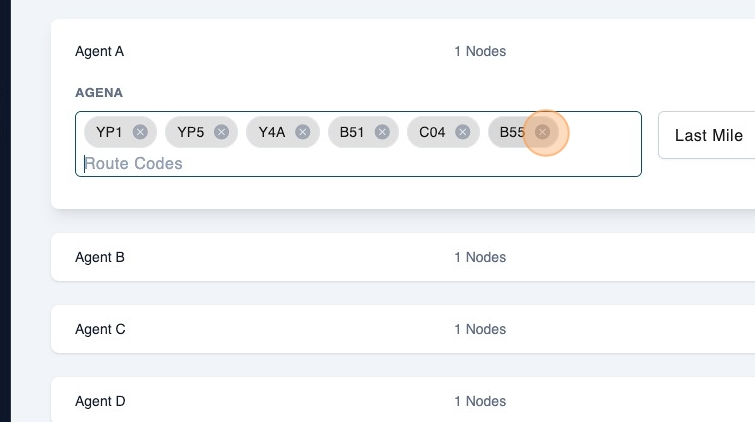Expand the Agent D row

[100, 401]
